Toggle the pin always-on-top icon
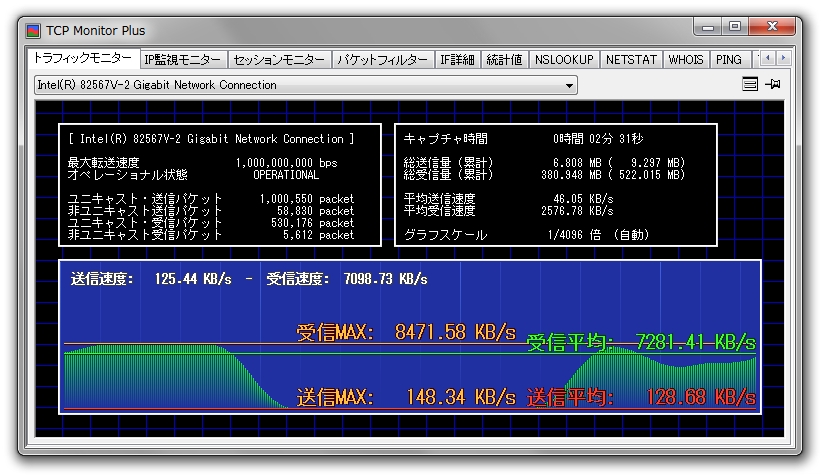Image resolution: width=821 pixels, height=475 pixels. click(x=773, y=84)
